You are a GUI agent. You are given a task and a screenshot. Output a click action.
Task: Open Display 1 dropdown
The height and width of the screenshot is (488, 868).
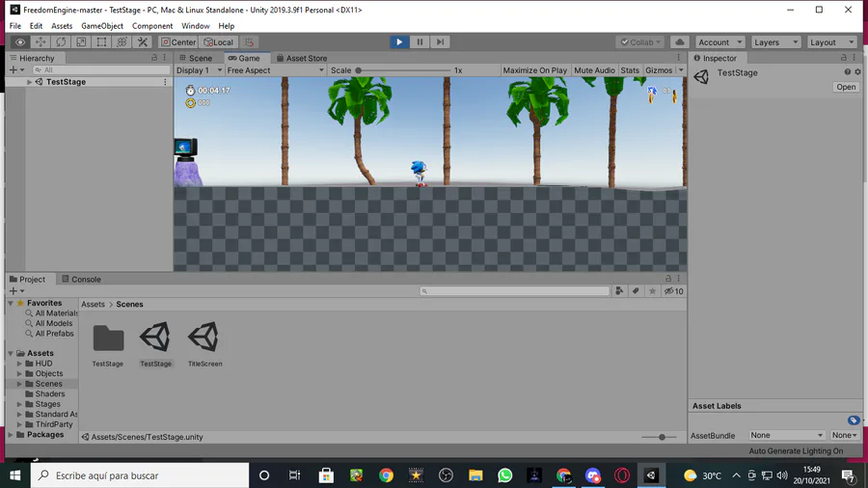[x=199, y=70]
